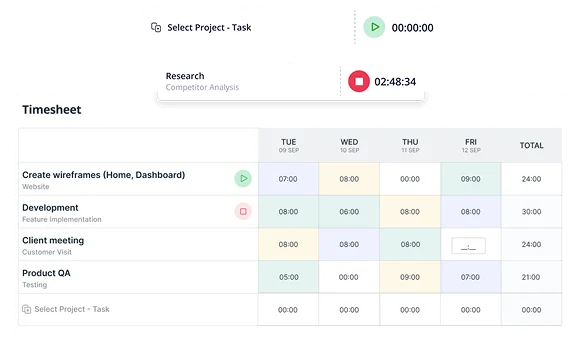583x363 pixels.
Task: Click the 24:00 total for Client meeting
Action: click(531, 244)
